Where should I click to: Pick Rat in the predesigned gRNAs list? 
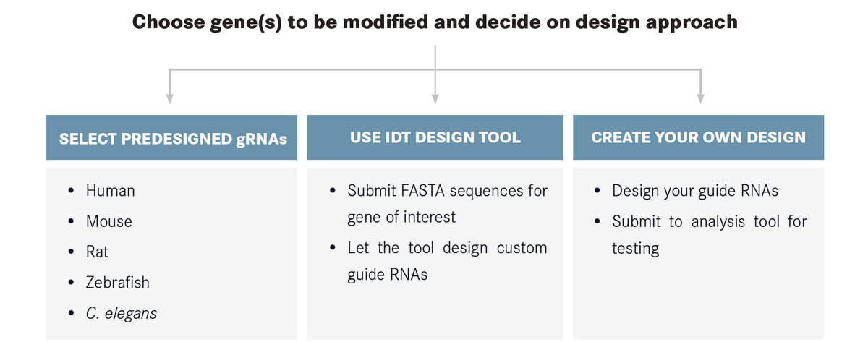pyautogui.click(x=97, y=252)
